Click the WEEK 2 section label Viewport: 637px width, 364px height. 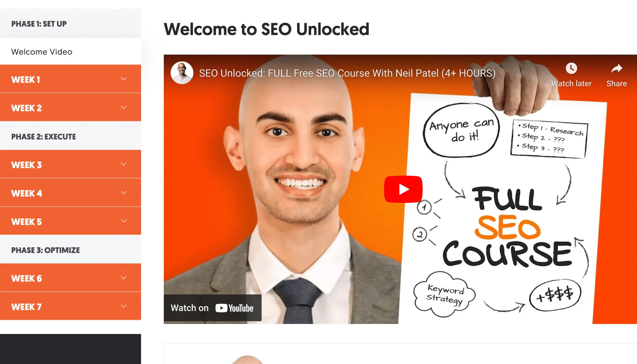tap(26, 108)
